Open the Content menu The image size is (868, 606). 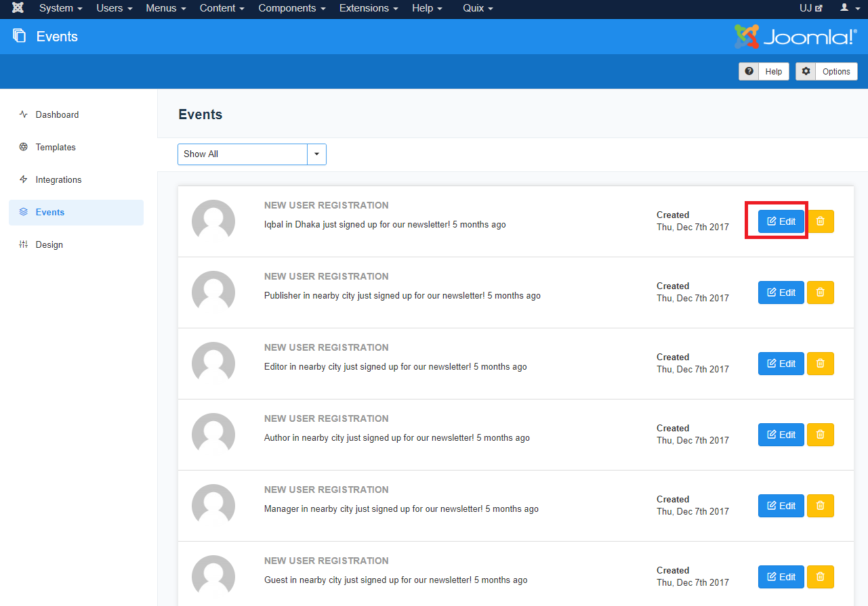click(222, 8)
